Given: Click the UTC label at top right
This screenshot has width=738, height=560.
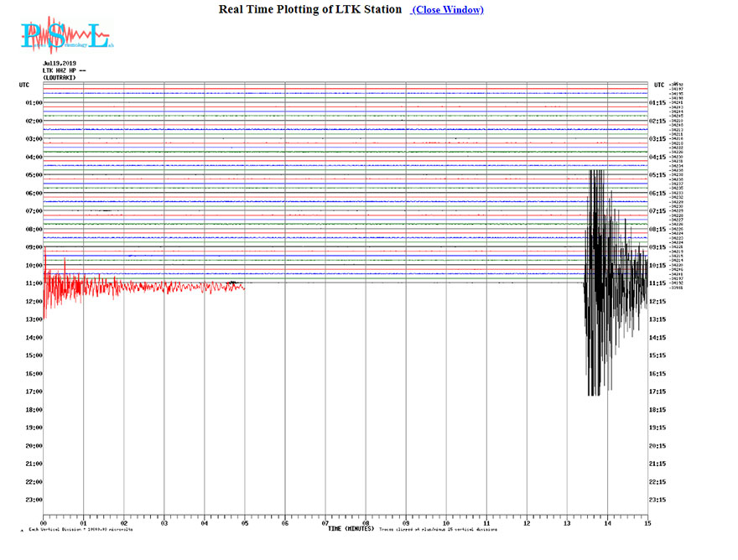Looking at the screenshot, I should (659, 85).
